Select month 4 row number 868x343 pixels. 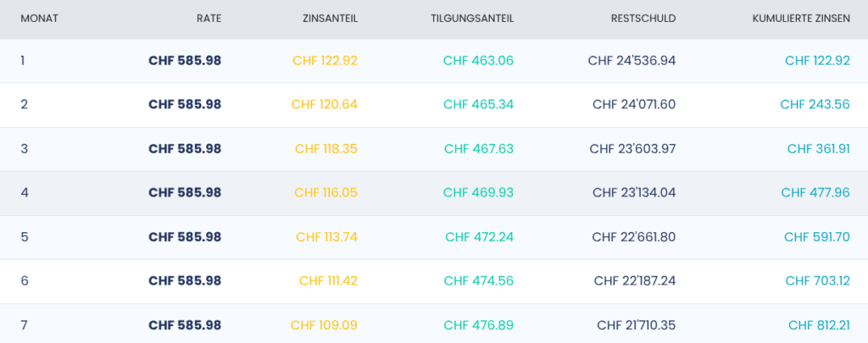point(23,192)
